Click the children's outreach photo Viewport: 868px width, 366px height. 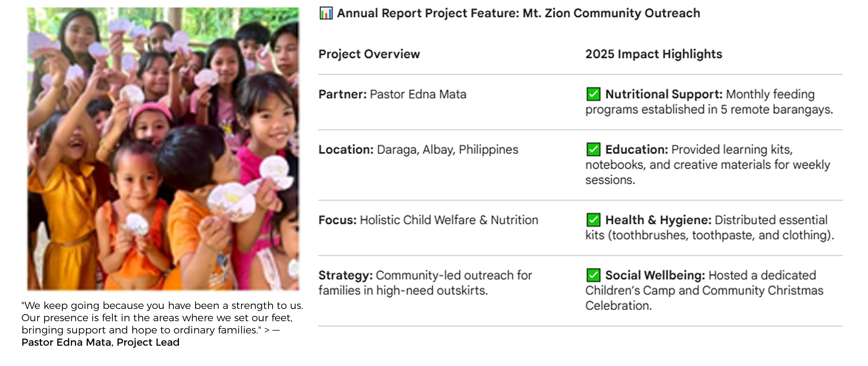tap(163, 149)
